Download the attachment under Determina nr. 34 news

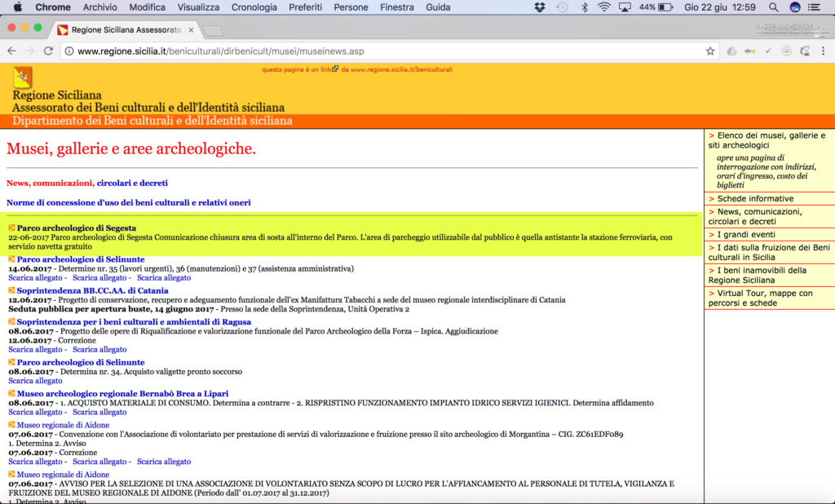(x=35, y=381)
